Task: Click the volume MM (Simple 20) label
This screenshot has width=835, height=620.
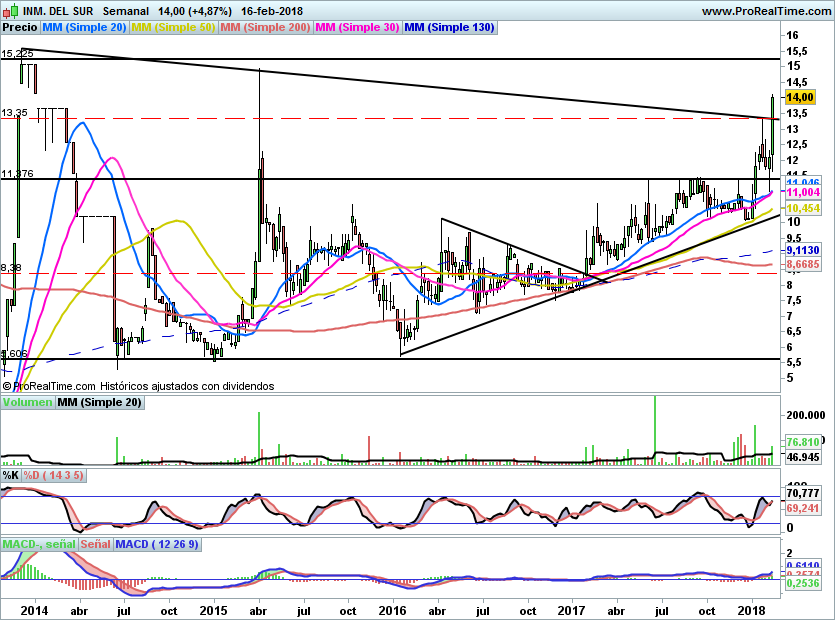Action: pyautogui.click(x=99, y=402)
